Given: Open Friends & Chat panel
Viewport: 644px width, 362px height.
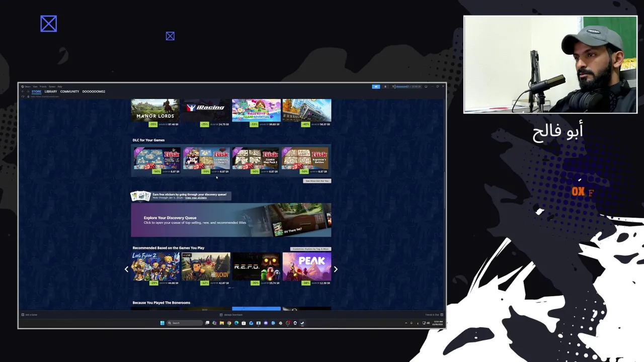Looking at the screenshot, I should 433,315.
